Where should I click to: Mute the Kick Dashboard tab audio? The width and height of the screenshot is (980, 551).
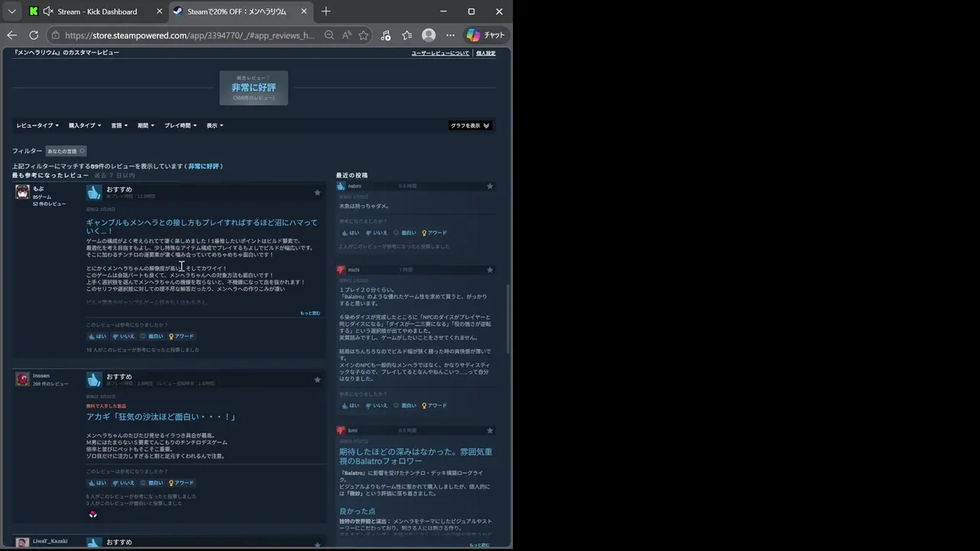(48, 11)
